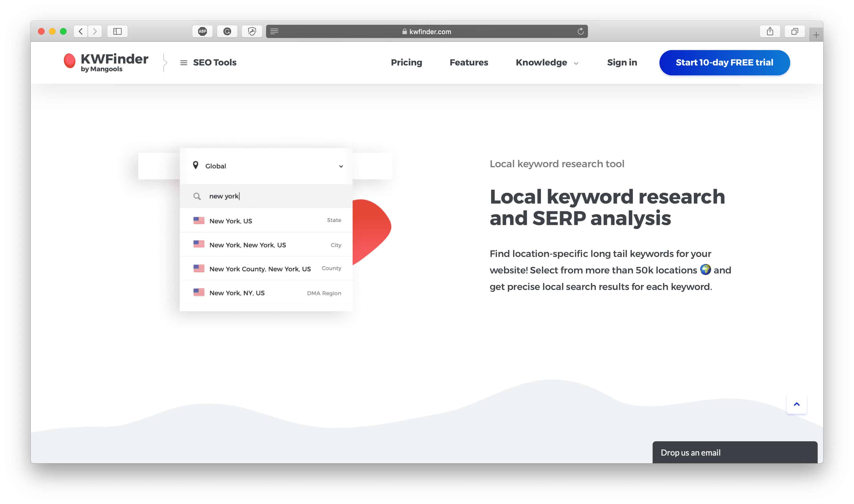Start the 10-day FREE trial

coord(724,62)
